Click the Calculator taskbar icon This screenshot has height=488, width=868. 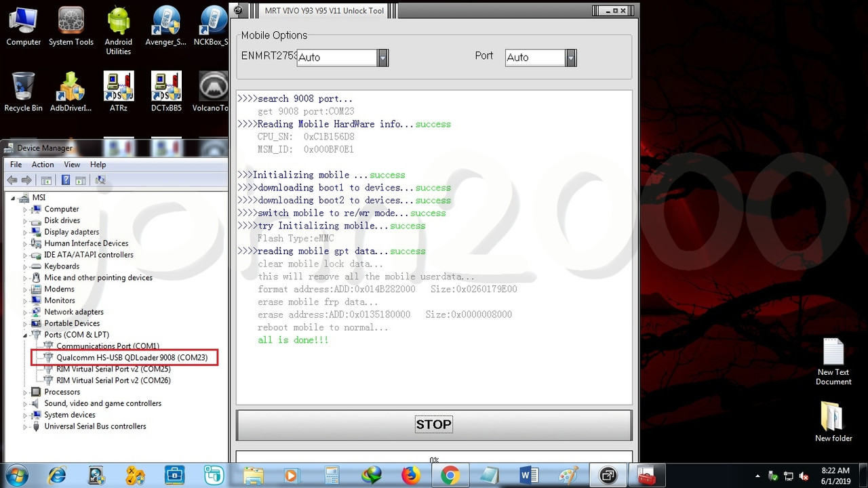point(332,476)
